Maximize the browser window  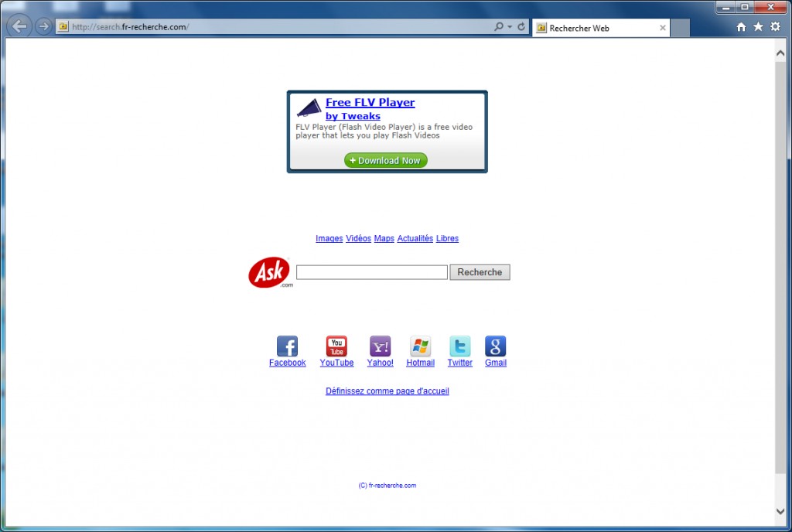[745, 8]
